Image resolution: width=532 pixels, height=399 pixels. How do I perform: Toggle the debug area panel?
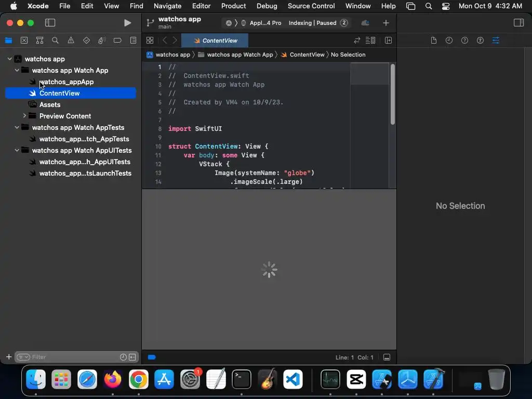(x=387, y=357)
